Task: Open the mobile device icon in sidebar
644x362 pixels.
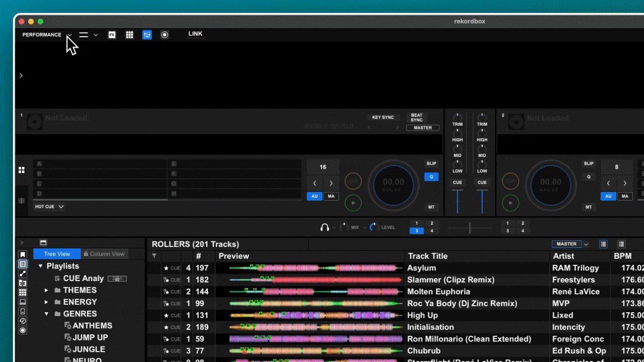Action: pyautogui.click(x=23, y=312)
